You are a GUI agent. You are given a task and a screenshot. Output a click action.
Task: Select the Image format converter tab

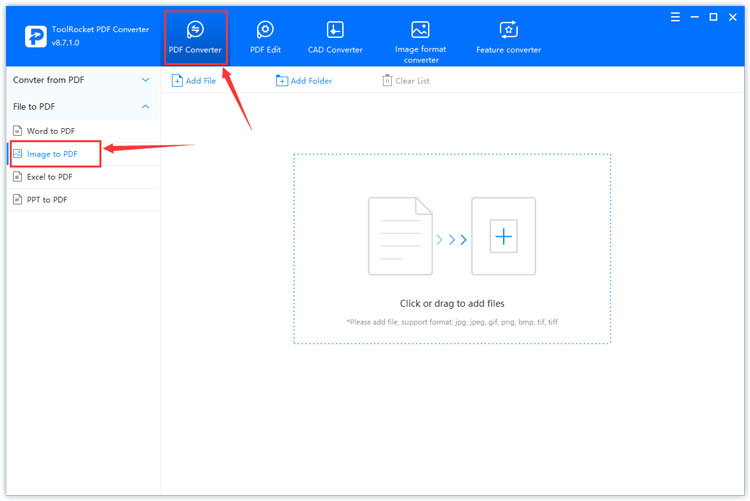click(x=420, y=42)
